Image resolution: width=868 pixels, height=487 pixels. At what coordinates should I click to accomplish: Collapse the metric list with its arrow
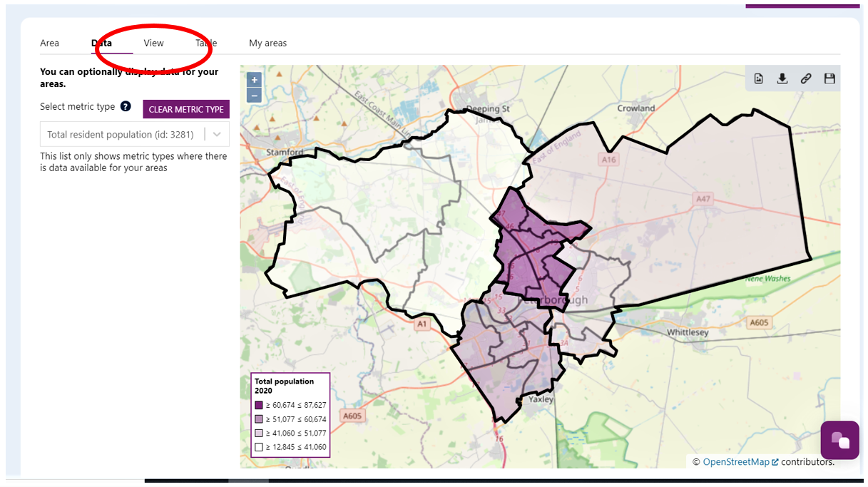point(216,134)
